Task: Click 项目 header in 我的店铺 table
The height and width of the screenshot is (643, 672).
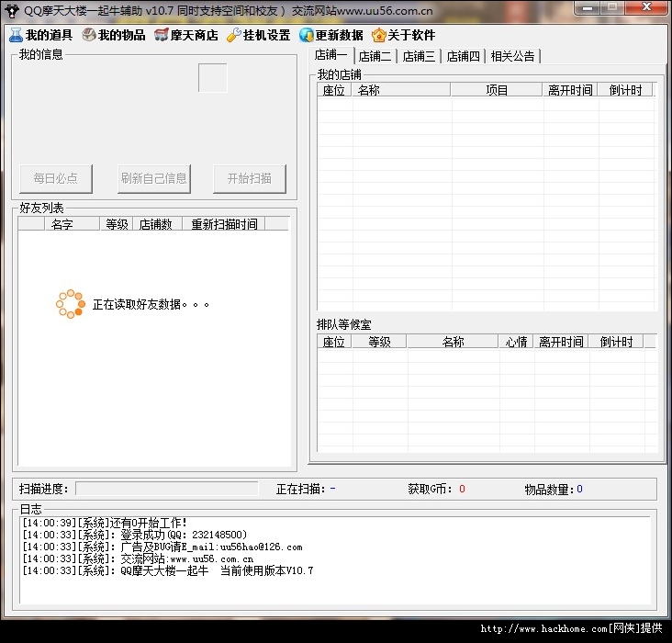Action: click(497, 90)
